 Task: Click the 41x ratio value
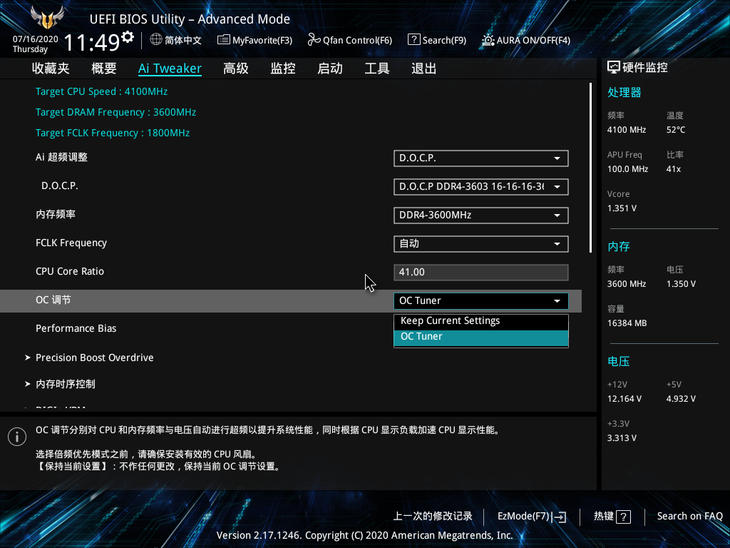[673, 169]
